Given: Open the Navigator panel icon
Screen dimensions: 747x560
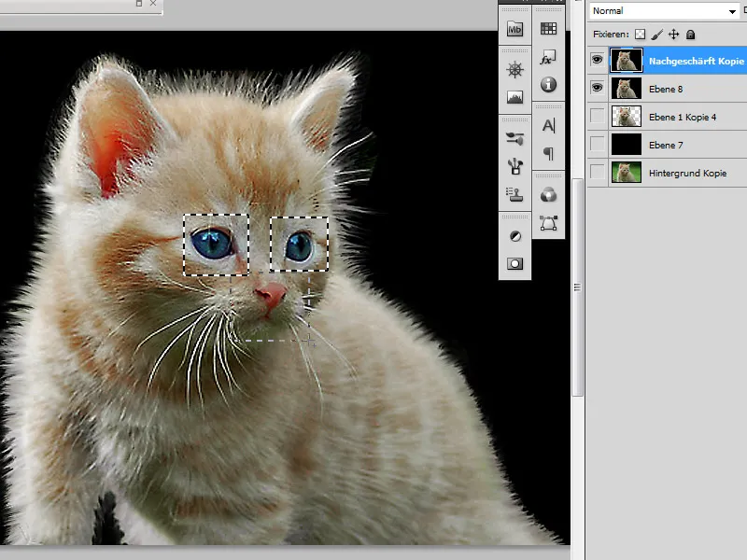Looking at the screenshot, I should [514, 68].
